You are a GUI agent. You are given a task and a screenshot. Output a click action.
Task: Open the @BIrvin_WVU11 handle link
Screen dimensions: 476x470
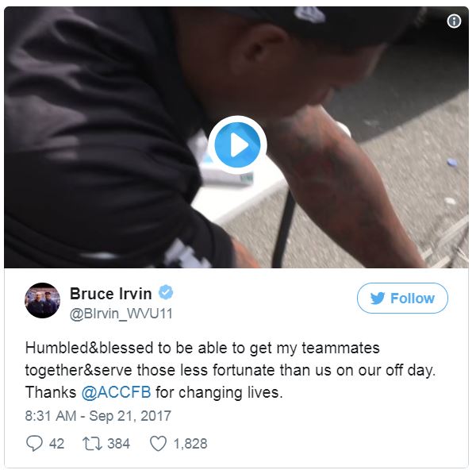coord(121,314)
